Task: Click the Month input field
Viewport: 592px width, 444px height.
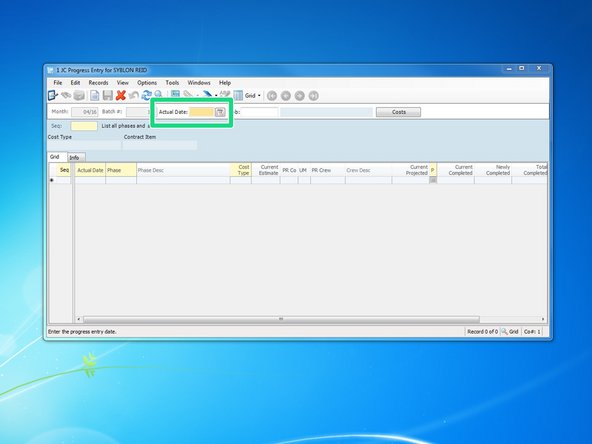Action: pos(85,112)
